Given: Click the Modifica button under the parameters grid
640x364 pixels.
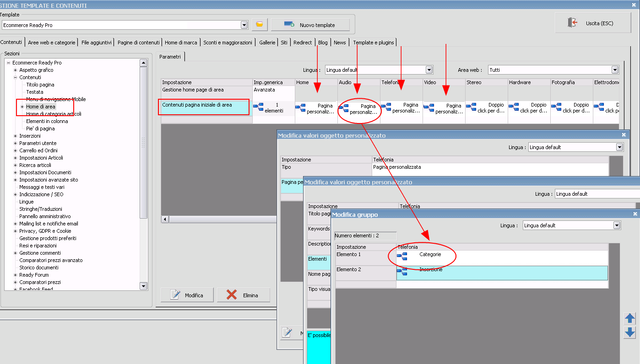Looking at the screenshot, I should coord(187,295).
